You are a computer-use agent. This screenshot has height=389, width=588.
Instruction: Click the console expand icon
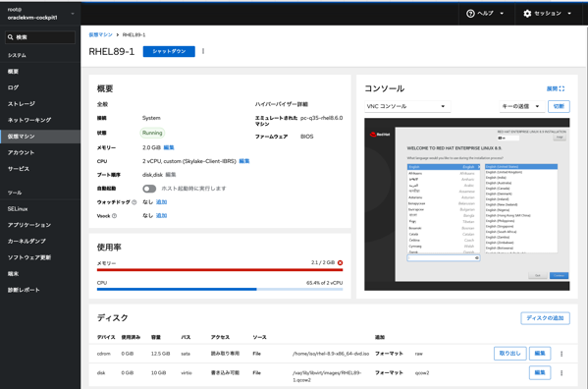561,89
